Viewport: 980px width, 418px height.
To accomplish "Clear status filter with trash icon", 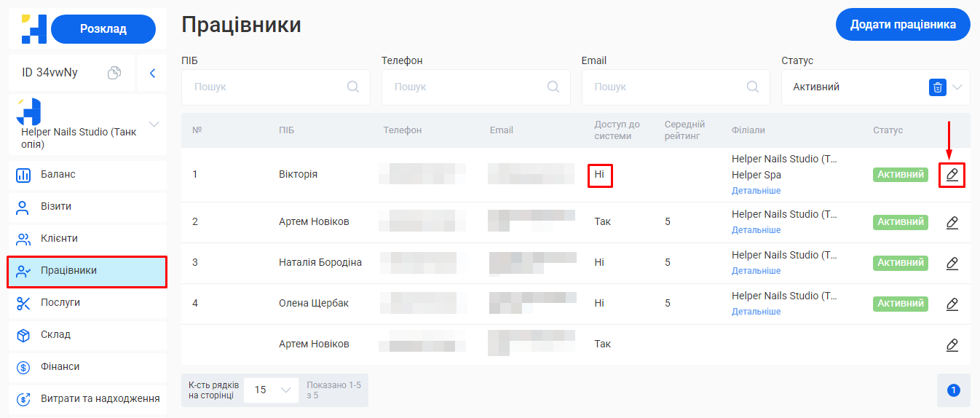I will tap(938, 87).
